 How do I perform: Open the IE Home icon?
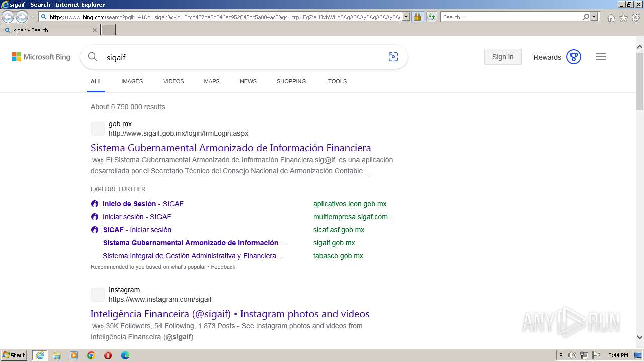(x=611, y=18)
